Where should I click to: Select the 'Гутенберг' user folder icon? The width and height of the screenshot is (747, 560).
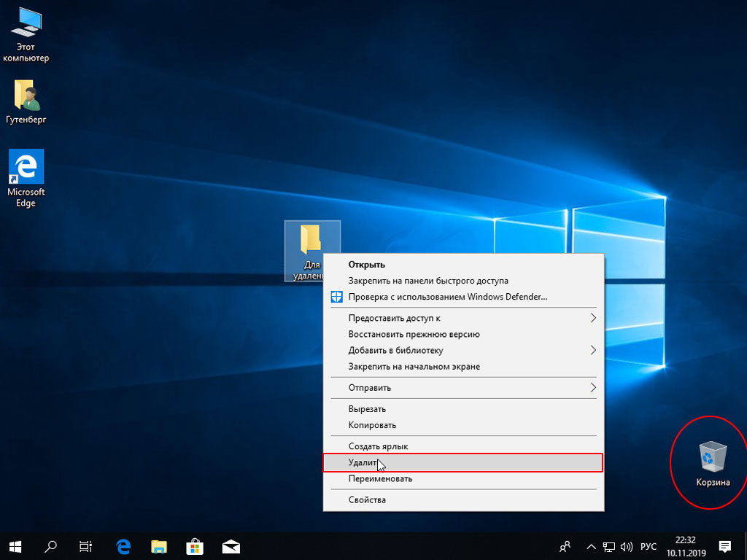tap(26, 102)
